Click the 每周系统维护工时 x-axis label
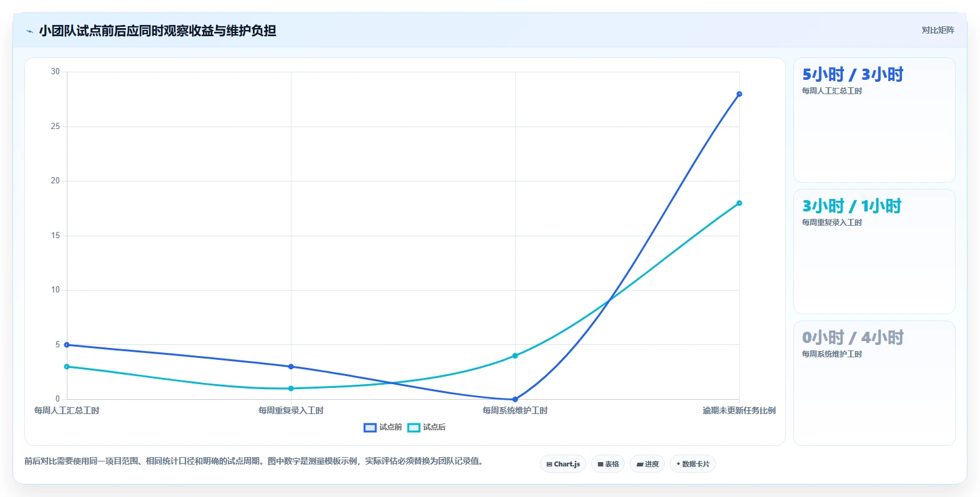The height and width of the screenshot is (497, 980). [515, 410]
